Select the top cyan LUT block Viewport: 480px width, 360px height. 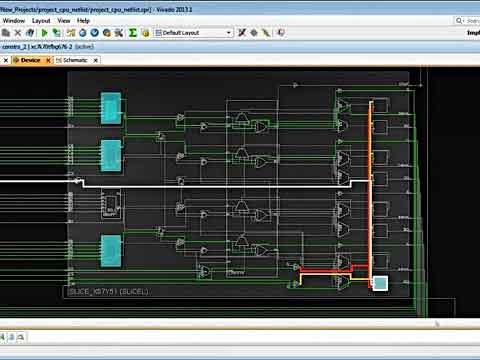tap(111, 108)
